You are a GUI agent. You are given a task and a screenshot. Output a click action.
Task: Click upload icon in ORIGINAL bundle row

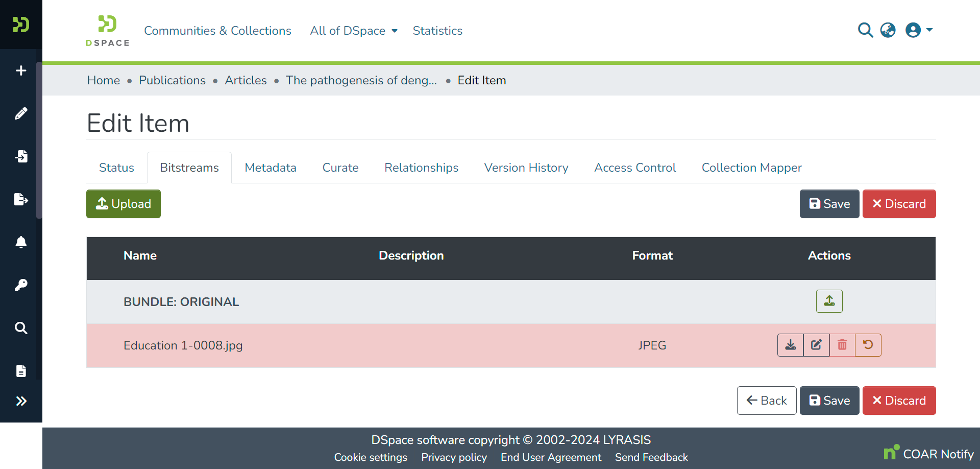(829, 301)
